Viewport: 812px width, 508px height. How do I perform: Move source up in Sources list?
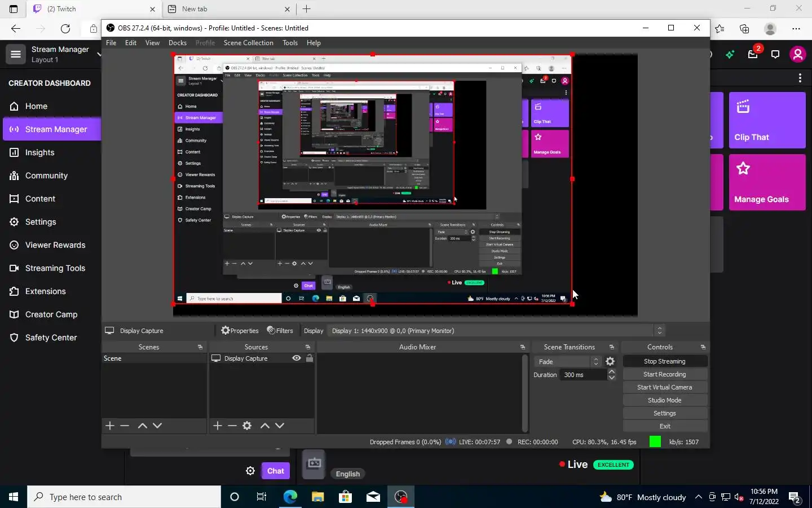point(265,426)
